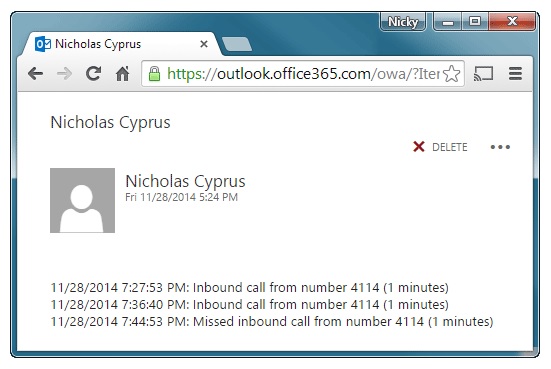Click the 7:44:53 PM missed call line
Image resolution: width=551 pixels, height=369 pixels.
click(272, 322)
